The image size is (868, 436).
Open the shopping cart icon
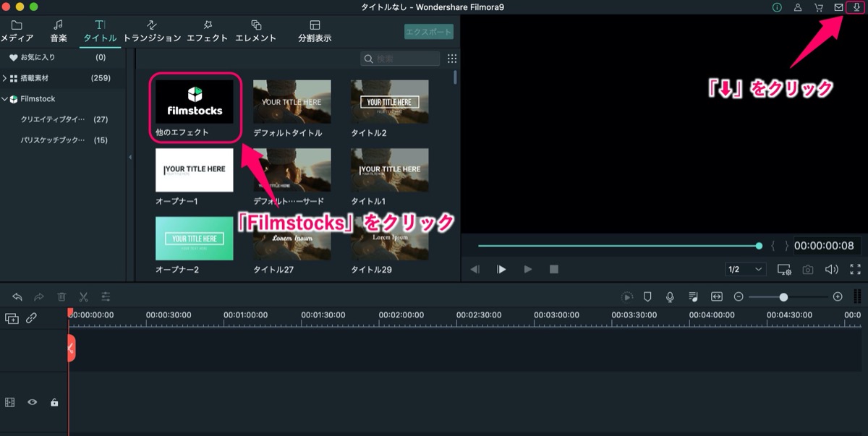pos(819,7)
